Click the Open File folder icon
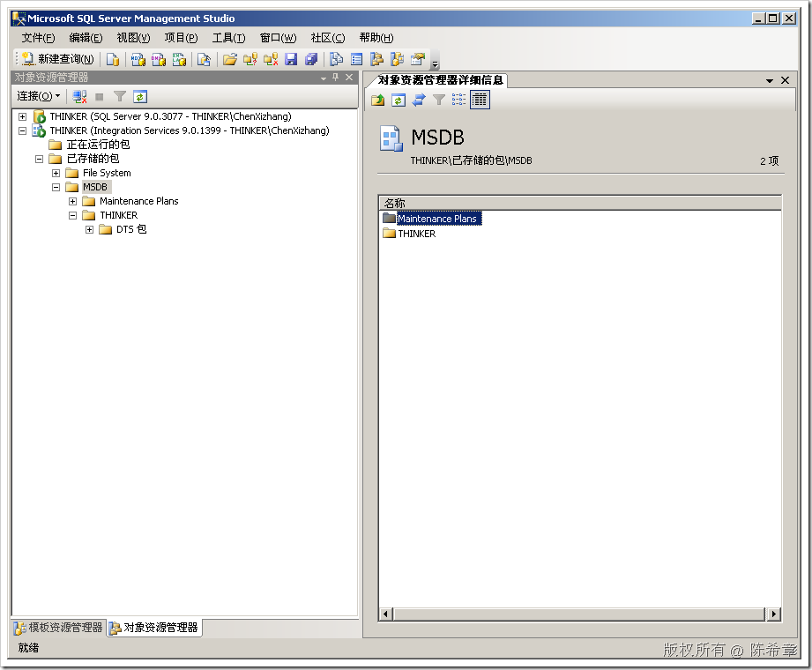Viewport: 812px width, 670px height. pyautogui.click(x=230, y=60)
